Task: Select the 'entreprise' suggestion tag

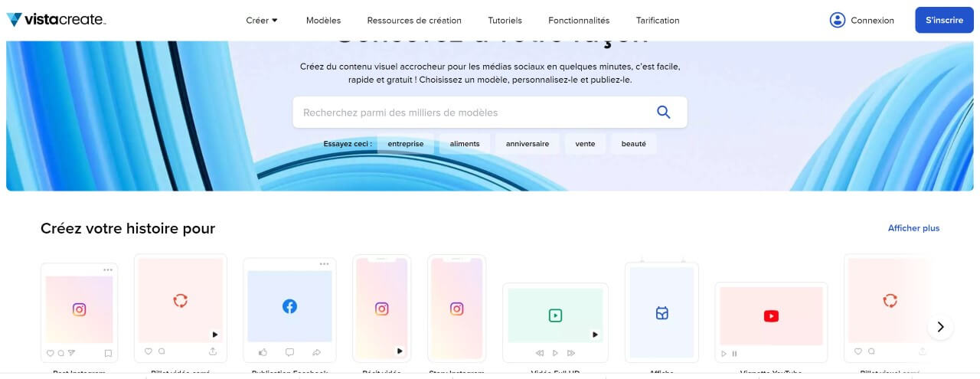Action: [x=405, y=144]
